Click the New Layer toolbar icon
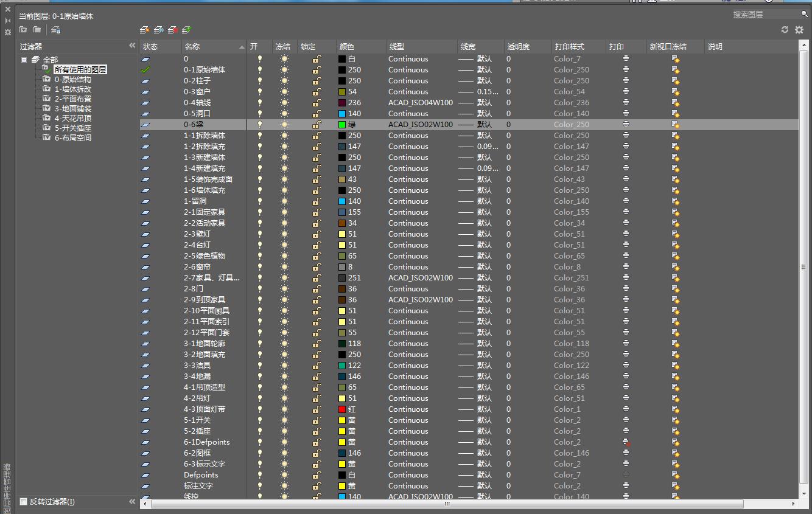Screen dimensions: 812x514 coord(144,29)
